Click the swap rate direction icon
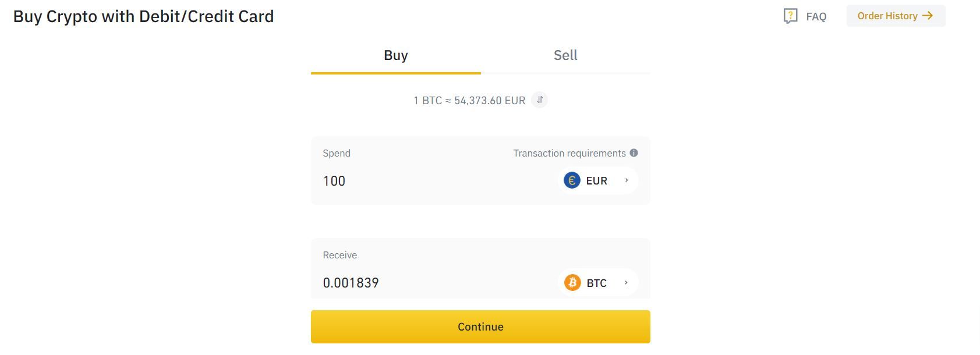980x355 pixels. 540,100
